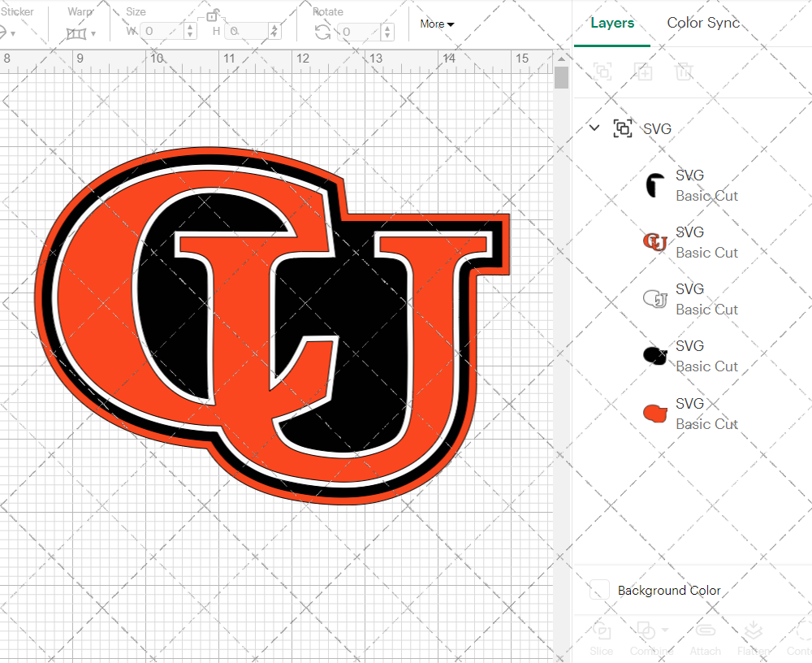Screen dimensions: 812x663
Task: Switch to the Color Sync tab
Action: 703,23
